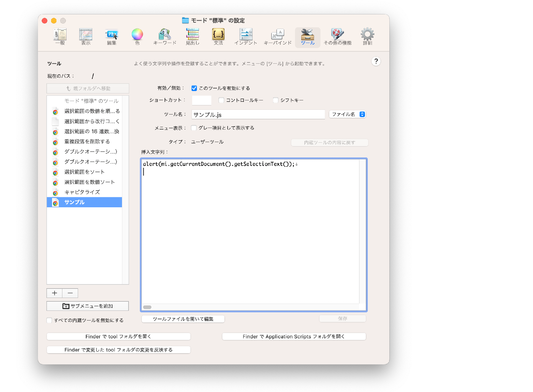Image resolution: width=533 pixels, height=392 pixels.
Task: Click サブメニューを追加 button
Action: [87, 306]
